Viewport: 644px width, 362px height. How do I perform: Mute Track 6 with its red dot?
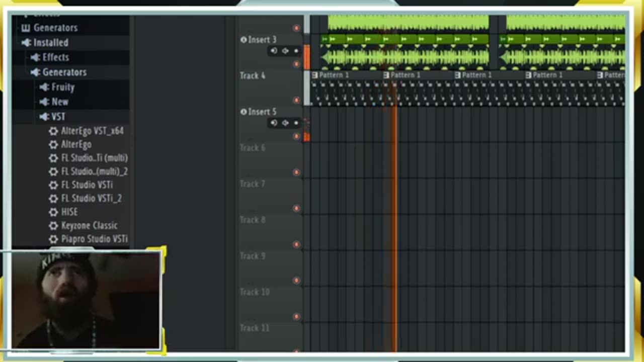coord(296,172)
